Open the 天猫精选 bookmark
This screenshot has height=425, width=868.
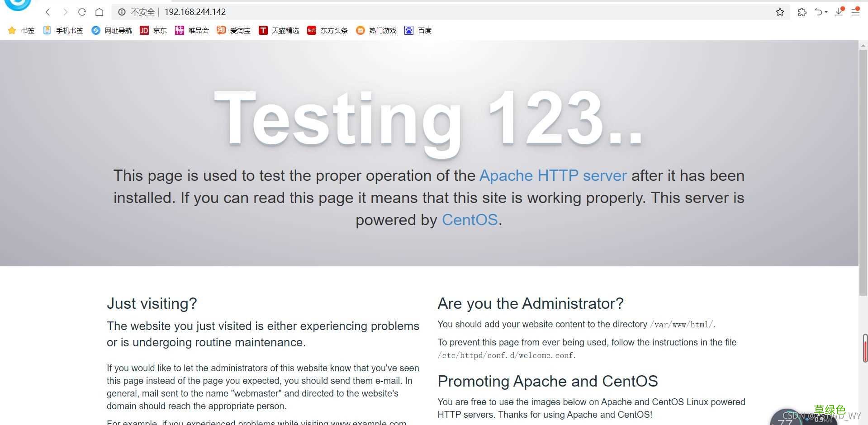(x=279, y=30)
